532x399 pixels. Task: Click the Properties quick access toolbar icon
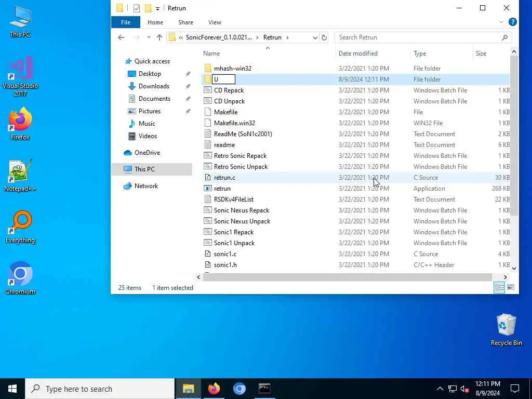coord(137,8)
